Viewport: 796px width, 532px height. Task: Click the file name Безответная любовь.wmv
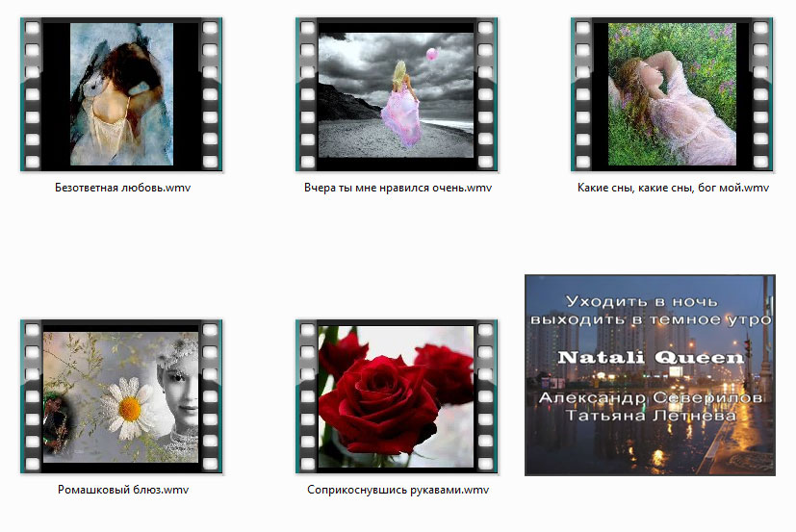tap(122, 188)
